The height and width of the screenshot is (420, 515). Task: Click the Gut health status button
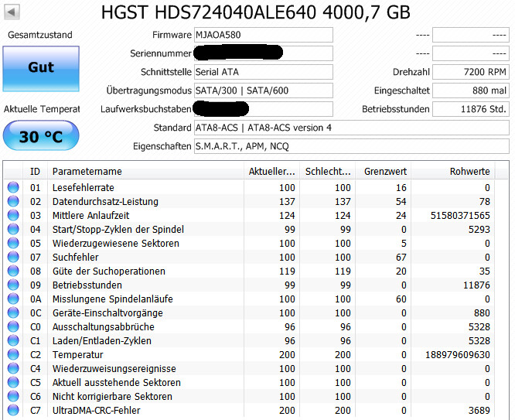tap(41, 69)
